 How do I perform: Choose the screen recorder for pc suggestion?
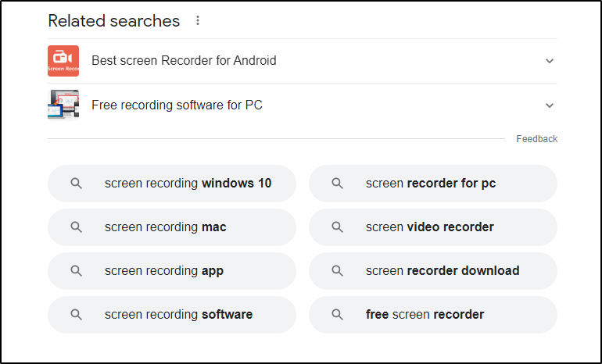(431, 184)
